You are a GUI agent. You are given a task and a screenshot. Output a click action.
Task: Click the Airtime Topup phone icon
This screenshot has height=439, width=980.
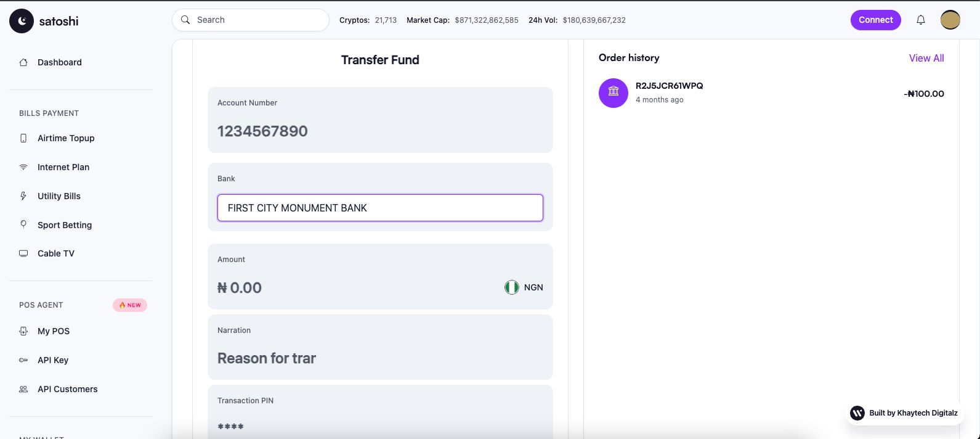[x=23, y=138]
